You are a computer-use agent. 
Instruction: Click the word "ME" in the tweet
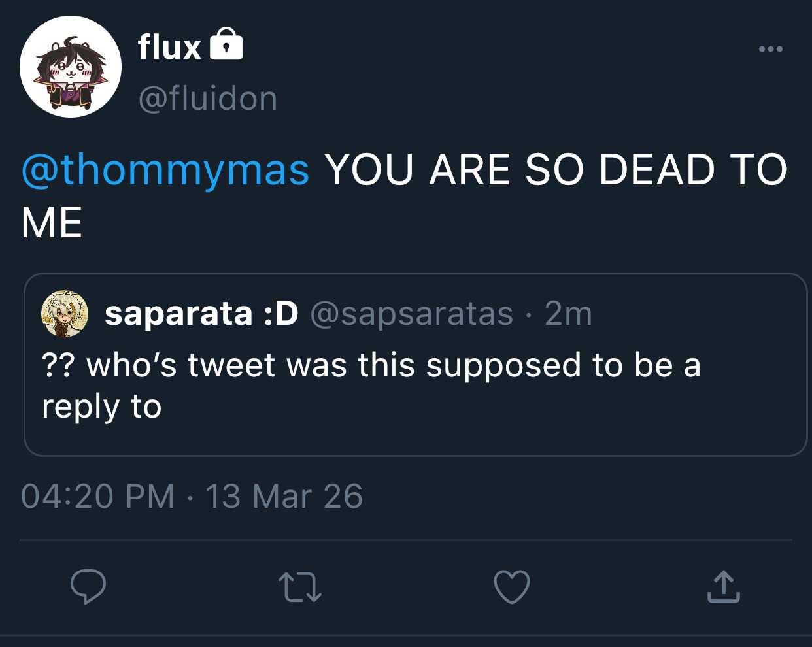pyautogui.click(x=52, y=223)
